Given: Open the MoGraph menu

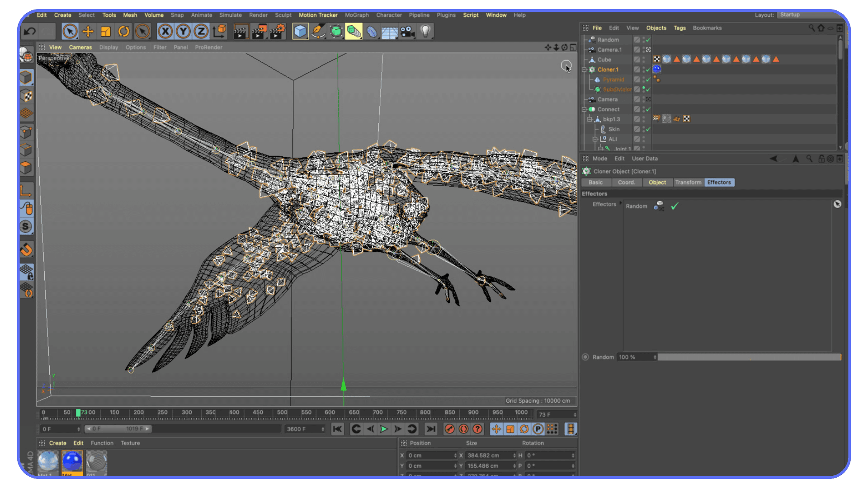Looking at the screenshot, I should [356, 15].
